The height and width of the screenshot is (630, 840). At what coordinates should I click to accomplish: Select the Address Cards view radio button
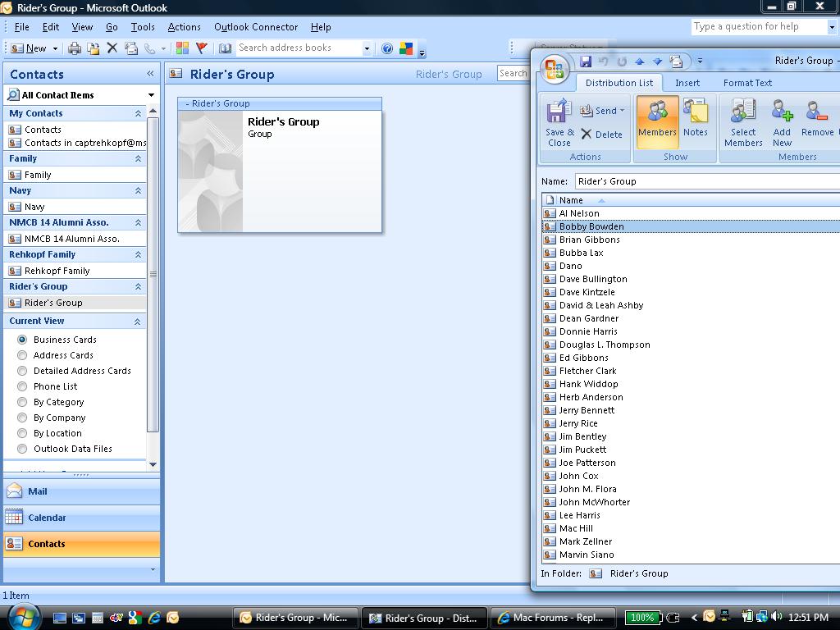pyautogui.click(x=22, y=355)
